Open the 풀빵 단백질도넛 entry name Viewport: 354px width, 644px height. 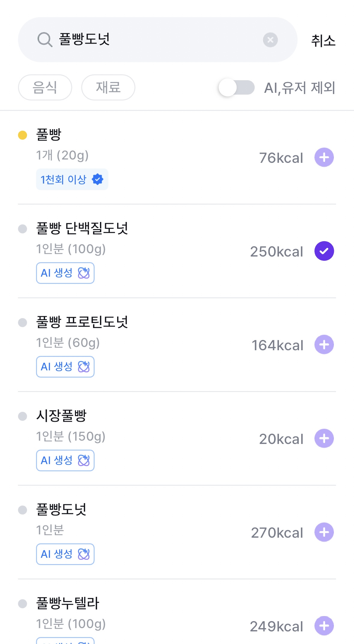pos(82,228)
